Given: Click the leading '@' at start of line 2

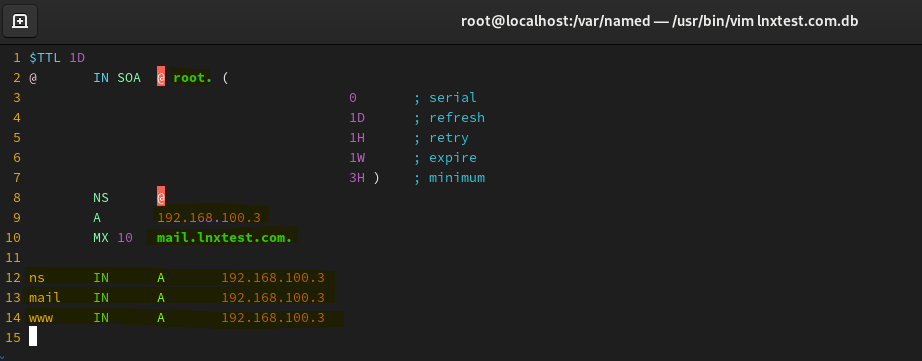Looking at the screenshot, I should [x=34, y=78].
